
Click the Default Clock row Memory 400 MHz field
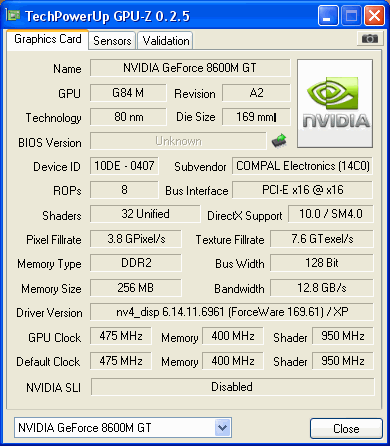[233, 361]
